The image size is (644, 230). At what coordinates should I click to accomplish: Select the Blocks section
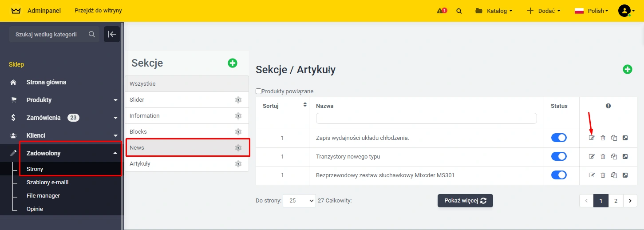point(187,132)
